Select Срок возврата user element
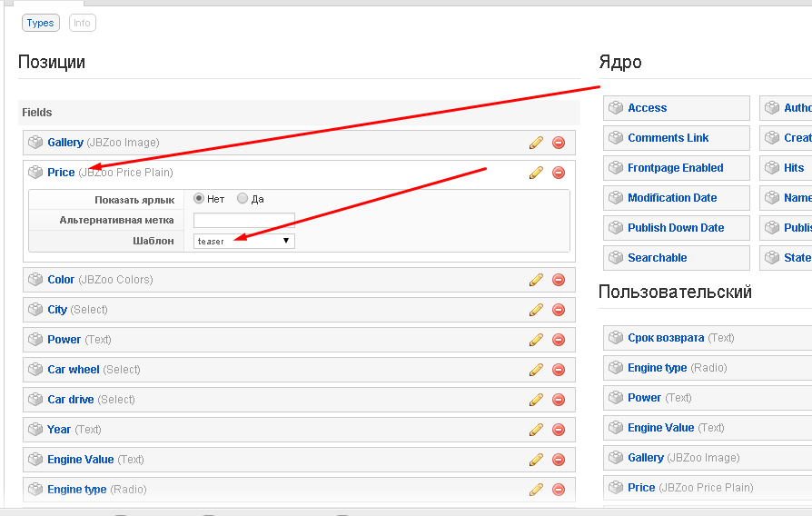 666,338
